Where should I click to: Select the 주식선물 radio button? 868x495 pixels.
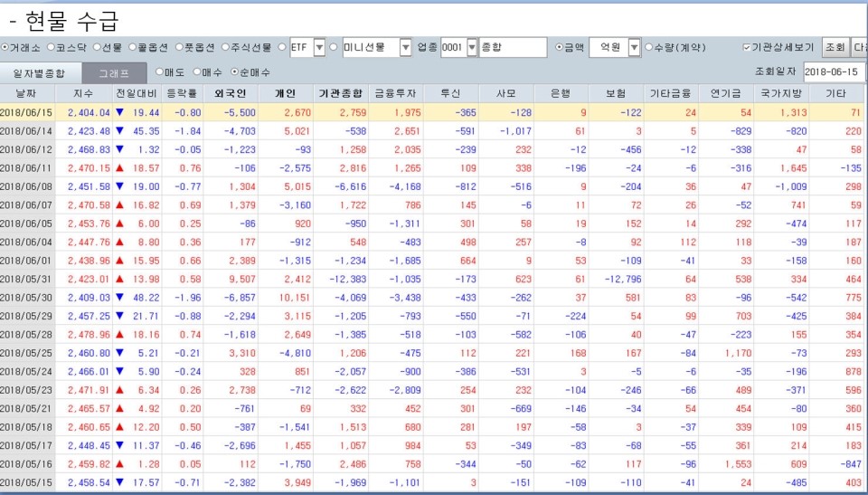227,48
